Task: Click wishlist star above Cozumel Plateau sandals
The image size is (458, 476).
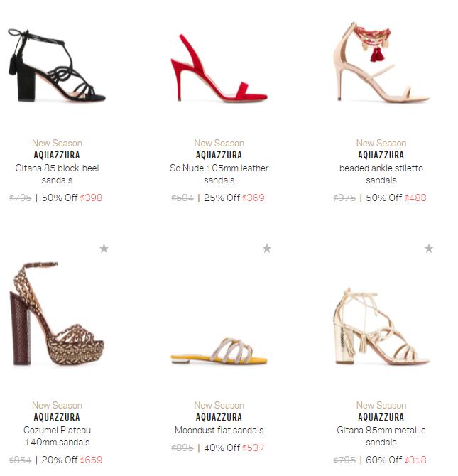Action: coord(104,249)
